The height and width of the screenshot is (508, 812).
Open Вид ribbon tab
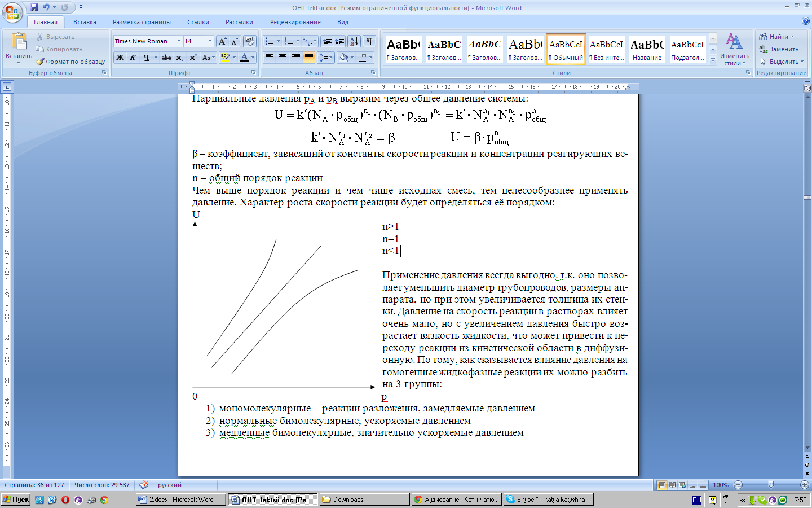[343, 22]
